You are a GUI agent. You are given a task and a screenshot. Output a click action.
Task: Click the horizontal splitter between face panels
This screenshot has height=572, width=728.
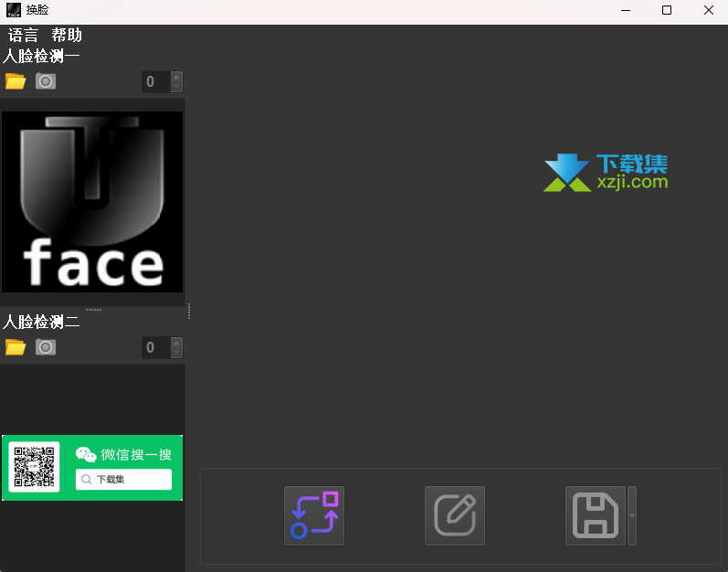click(93, 309)
